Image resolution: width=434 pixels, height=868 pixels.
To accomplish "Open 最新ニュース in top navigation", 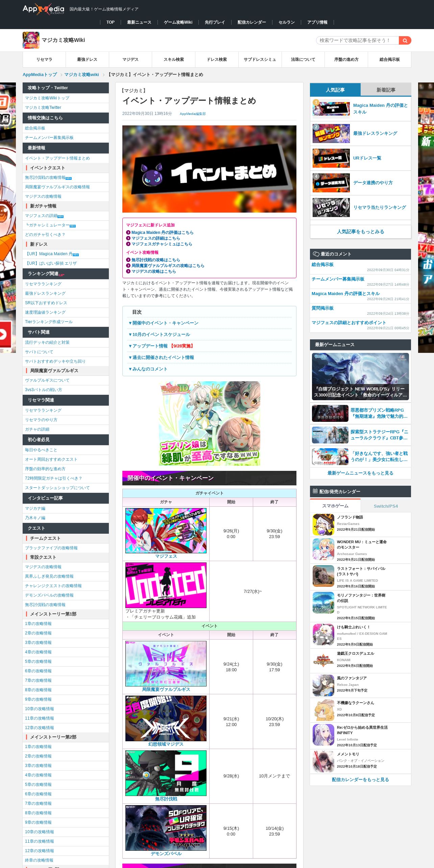I will click(x=139, y=22).
